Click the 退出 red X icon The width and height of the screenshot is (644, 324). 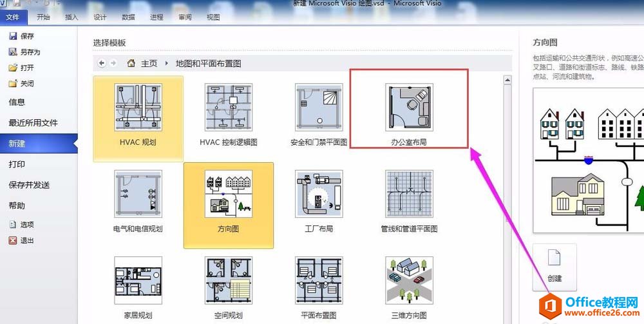pyautogui.click(x=13, y=241)
